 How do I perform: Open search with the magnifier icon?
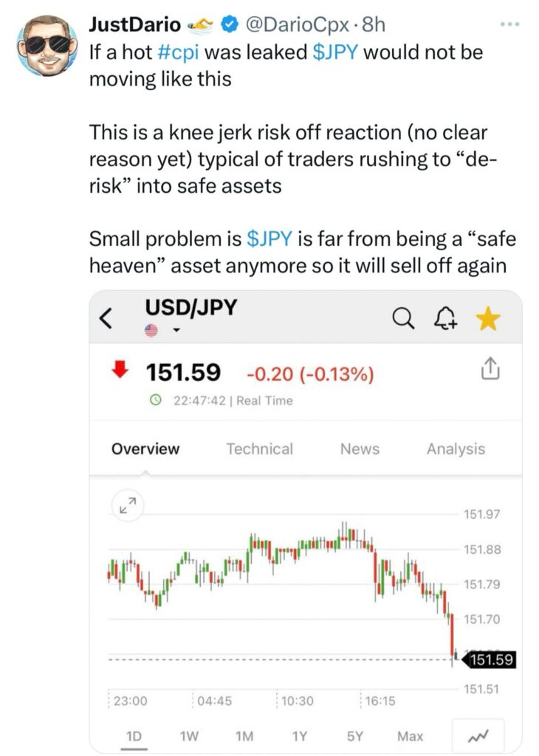point(402,318)
